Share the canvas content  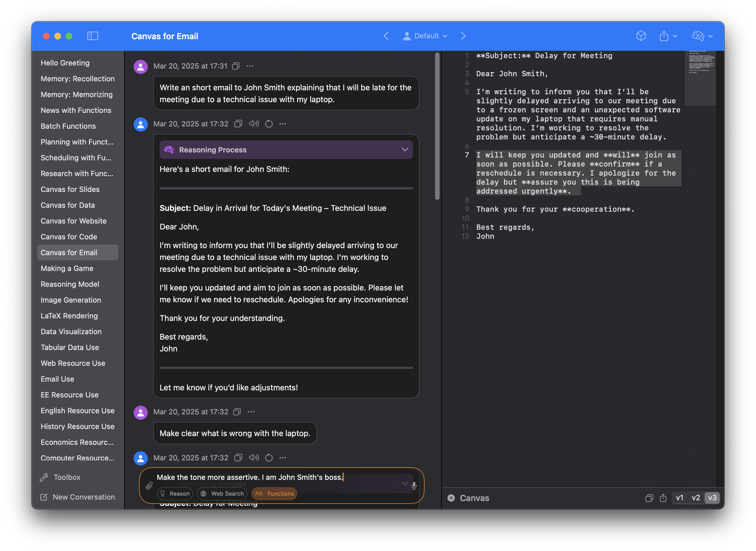click(663, 498)
